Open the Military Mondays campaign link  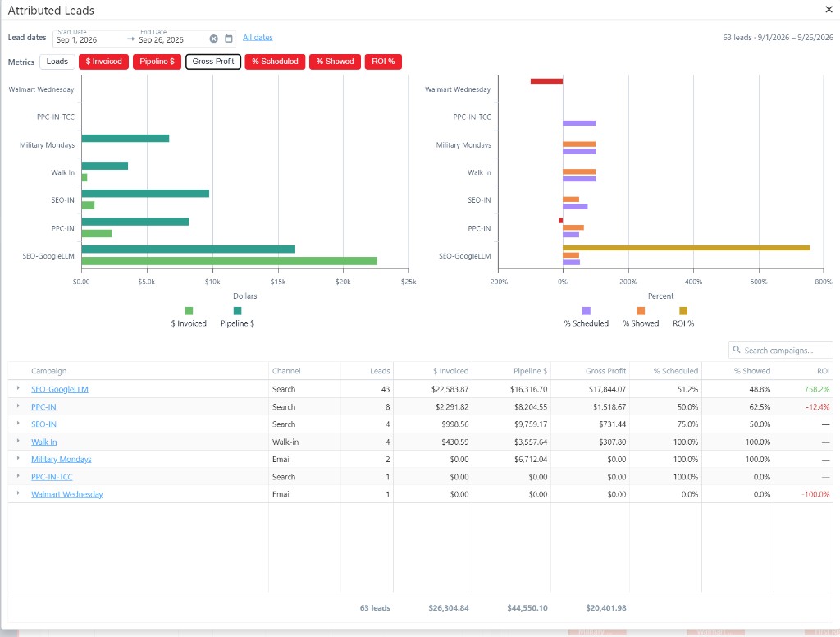click(x=61, y=460)
